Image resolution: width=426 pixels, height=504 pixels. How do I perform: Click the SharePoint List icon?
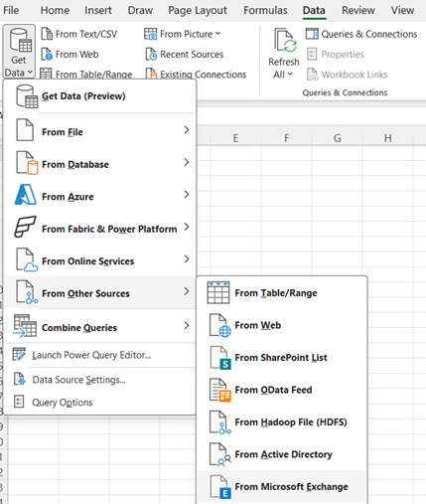click(220, 358)
